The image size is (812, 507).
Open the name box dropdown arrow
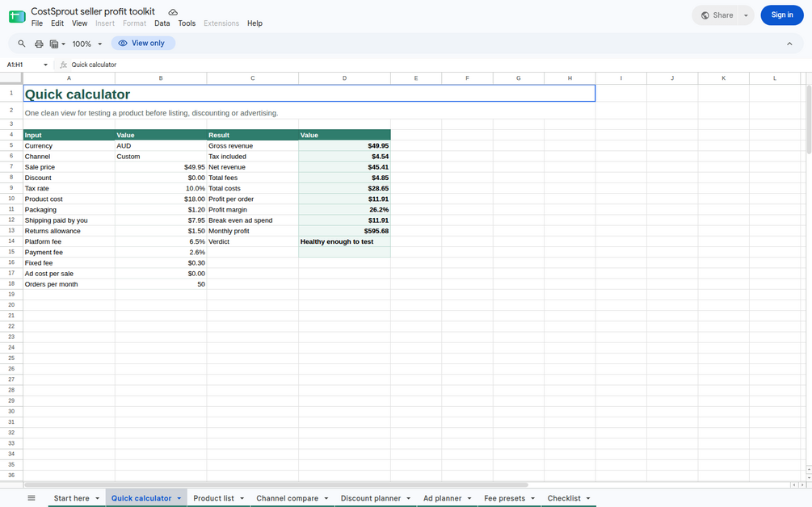pos(45,65)
